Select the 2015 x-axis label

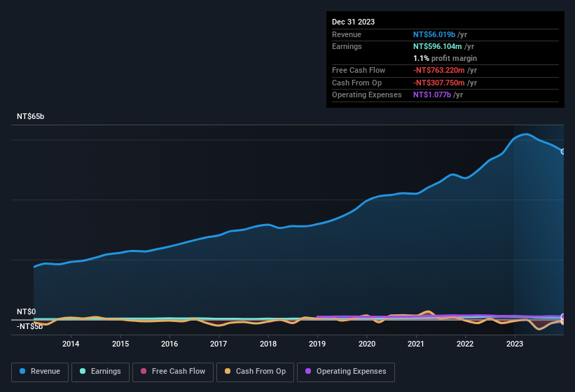coord(120,344)
